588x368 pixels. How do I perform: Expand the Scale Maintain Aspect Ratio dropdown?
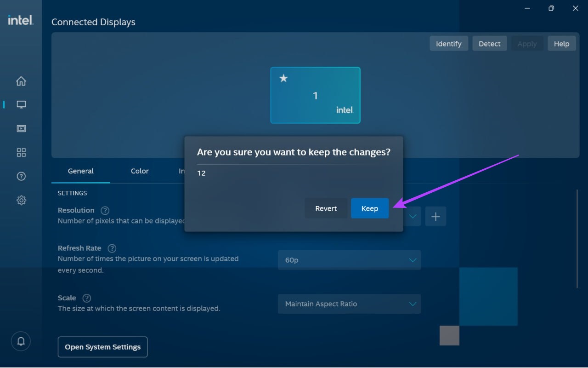tap(349, 304)
